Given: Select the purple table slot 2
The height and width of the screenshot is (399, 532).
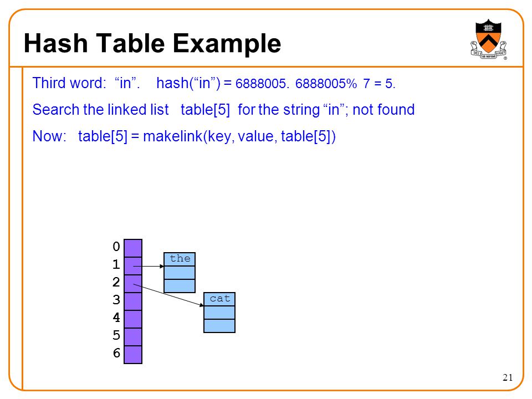Looking at the screenshot, I should pos(133,284).
